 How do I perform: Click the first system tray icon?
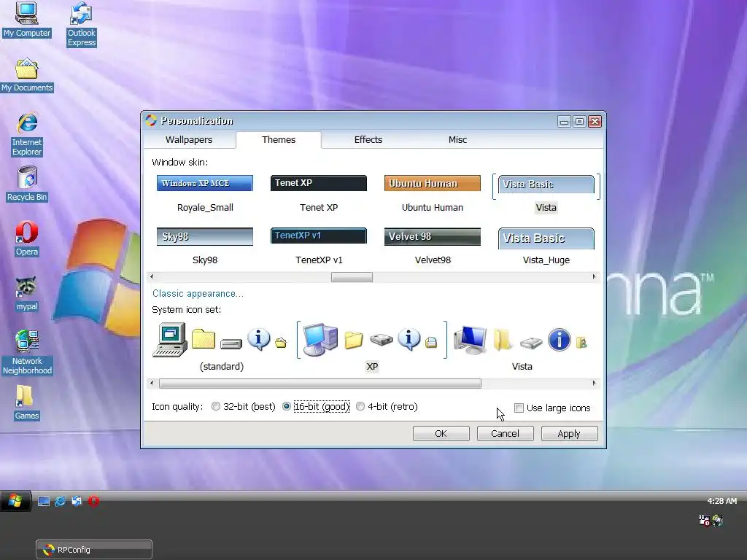coord(704,520)
